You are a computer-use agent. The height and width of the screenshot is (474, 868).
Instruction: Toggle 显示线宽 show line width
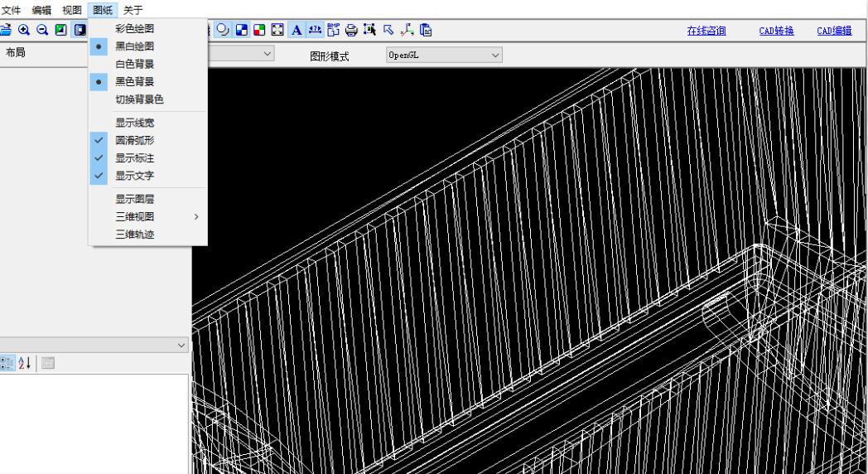point(147,123)
